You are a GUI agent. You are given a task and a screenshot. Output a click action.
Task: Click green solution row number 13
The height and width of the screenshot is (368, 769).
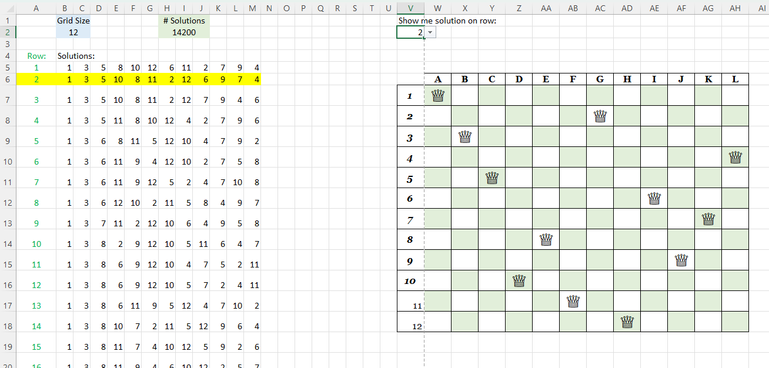click(x=36, y=306)
